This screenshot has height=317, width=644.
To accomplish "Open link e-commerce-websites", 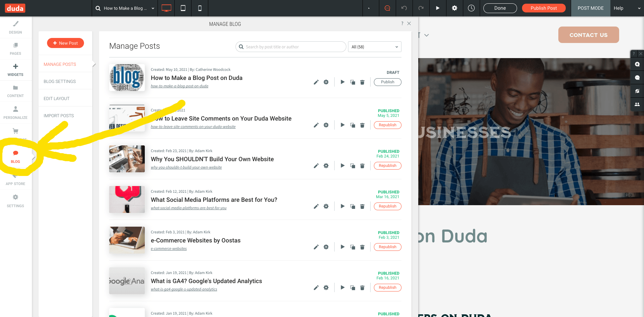I will pos(169,248).
